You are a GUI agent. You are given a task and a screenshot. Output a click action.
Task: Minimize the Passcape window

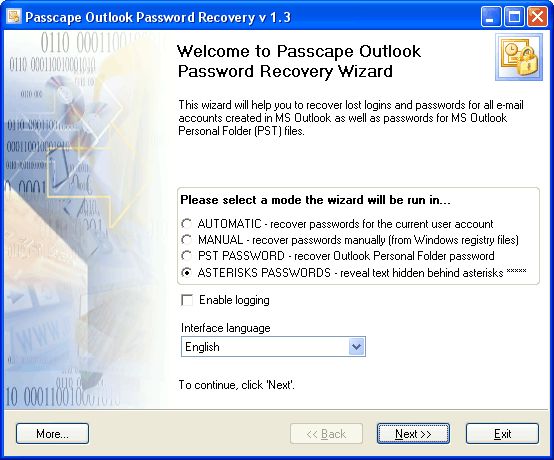(490, 17)
